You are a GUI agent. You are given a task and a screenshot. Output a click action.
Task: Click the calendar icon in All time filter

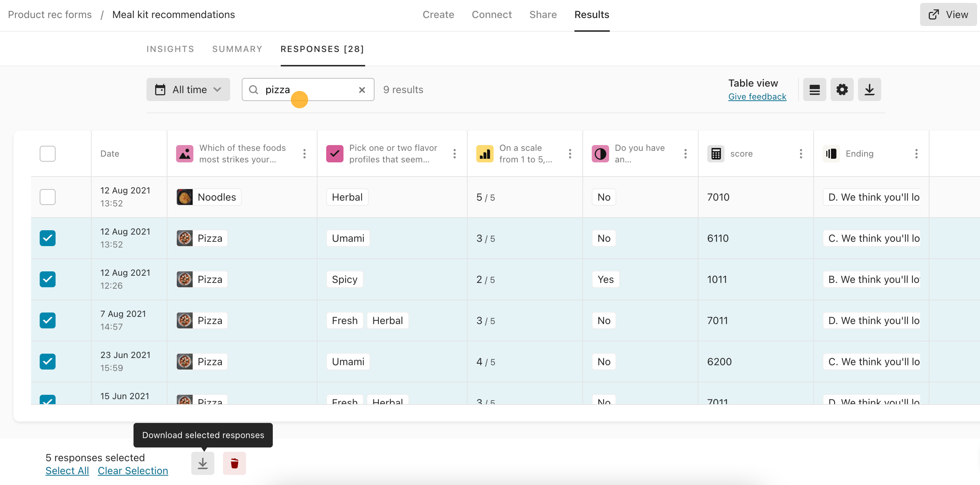[x=160, y=90]
